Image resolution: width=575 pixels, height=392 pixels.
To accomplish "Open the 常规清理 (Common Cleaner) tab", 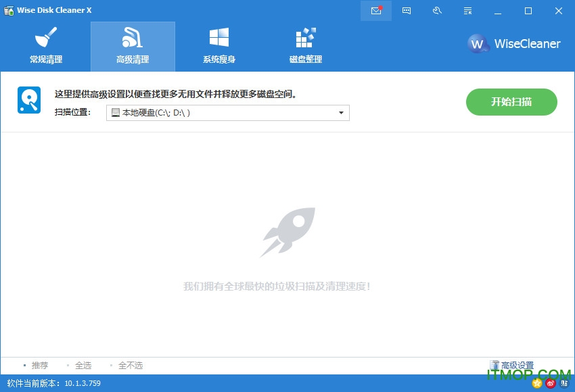I will (x=46, y=46).
